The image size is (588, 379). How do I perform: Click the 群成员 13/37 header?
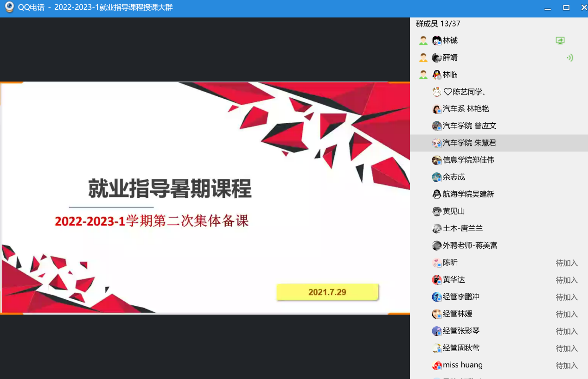coord(438,24)
